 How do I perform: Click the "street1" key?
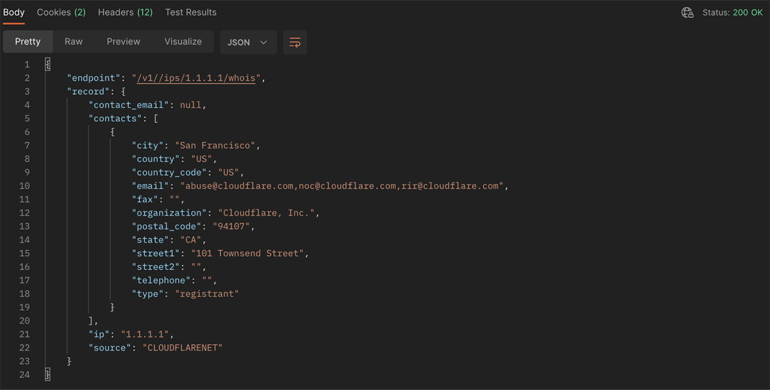156,253
